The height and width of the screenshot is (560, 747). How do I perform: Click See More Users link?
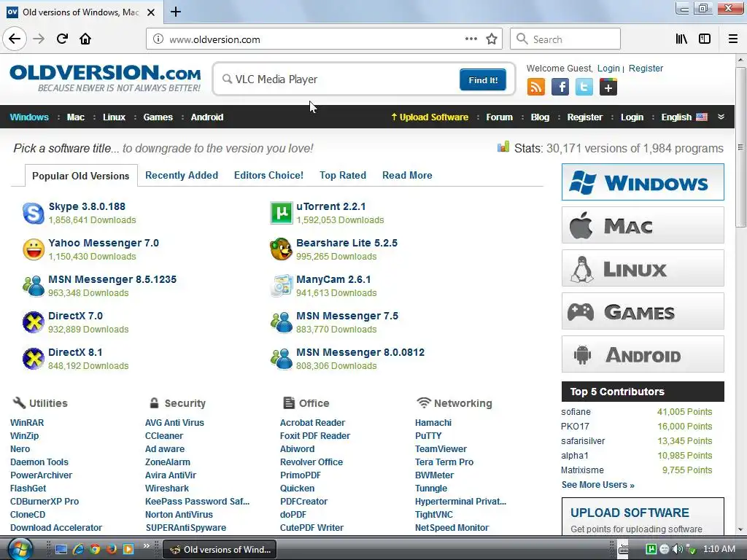click(598, 485)
